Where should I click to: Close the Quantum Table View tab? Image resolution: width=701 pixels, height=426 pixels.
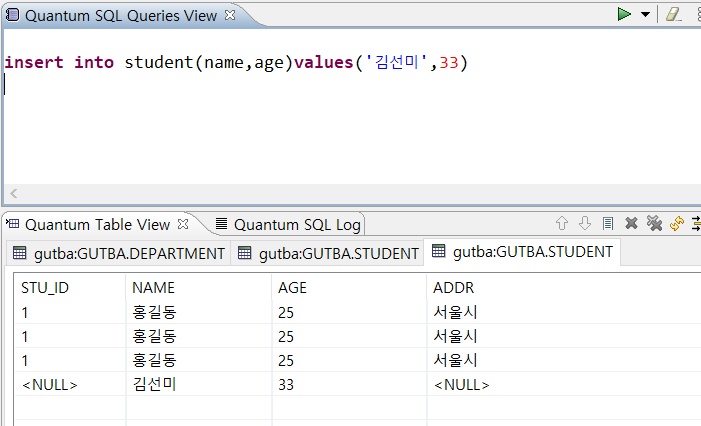(183, 224)
